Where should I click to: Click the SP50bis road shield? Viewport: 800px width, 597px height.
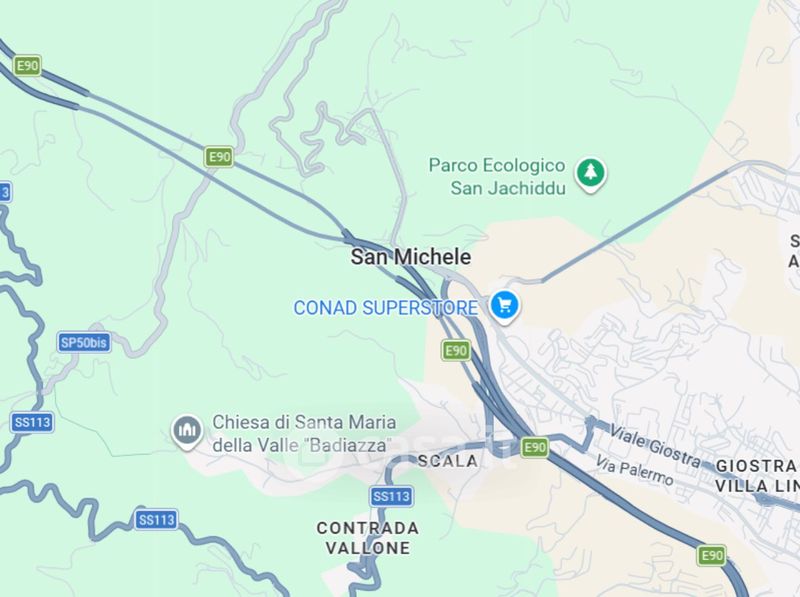[84, 342]
